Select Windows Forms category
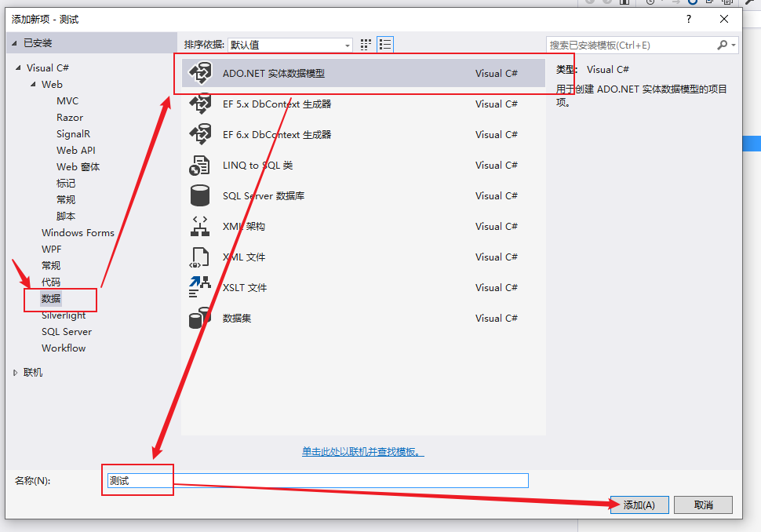761x532 pixels. [78, 233]
